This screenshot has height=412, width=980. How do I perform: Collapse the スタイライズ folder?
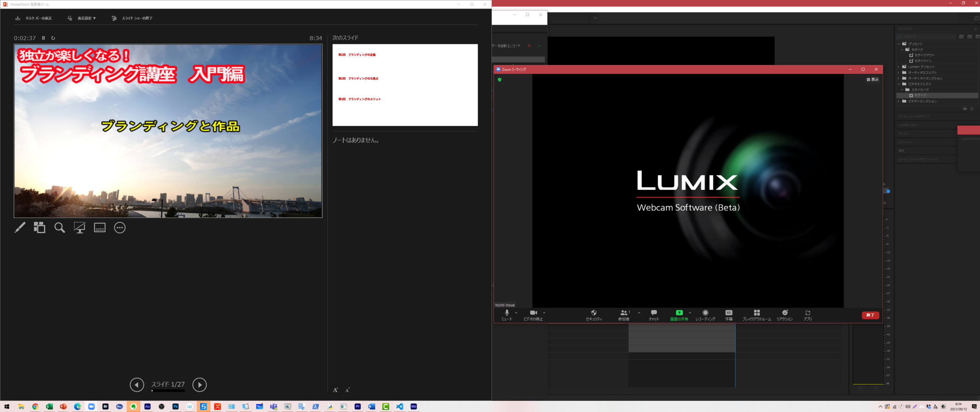[x=902, y=90]
